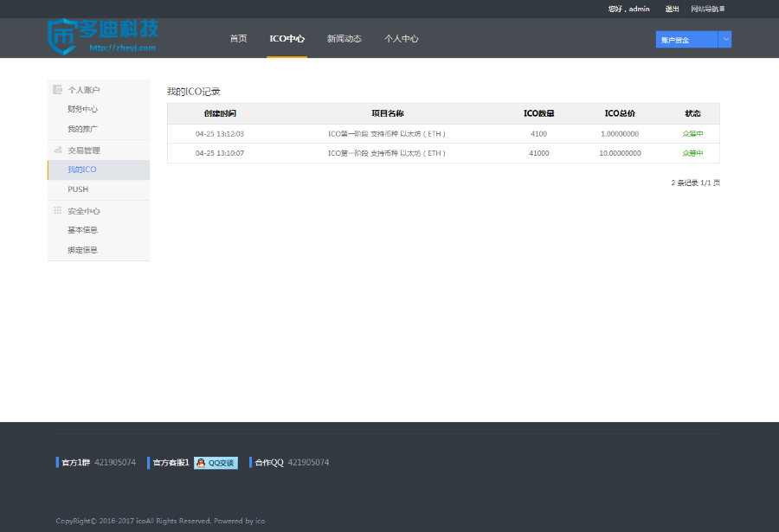
Task: Click the 多迪科技 site logo
Action: click(x=103, y=36)
